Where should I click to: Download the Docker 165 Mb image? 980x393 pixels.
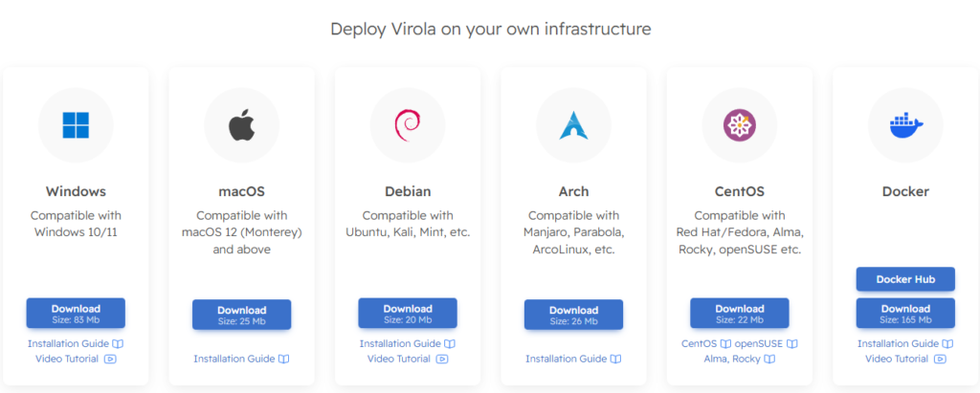pos(904,314)
